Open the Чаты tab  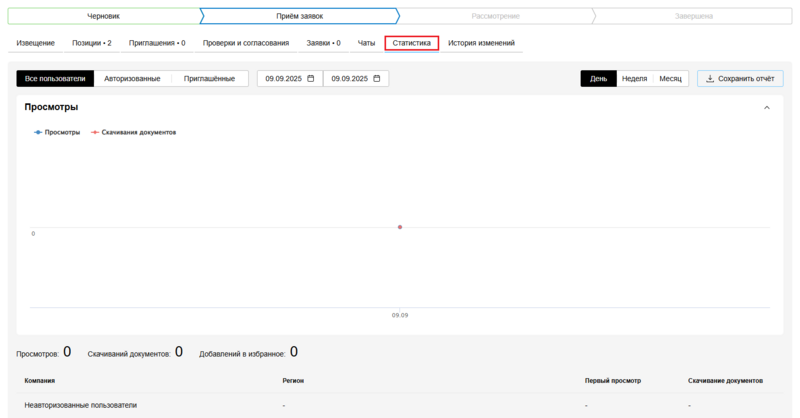click(367, 43)
